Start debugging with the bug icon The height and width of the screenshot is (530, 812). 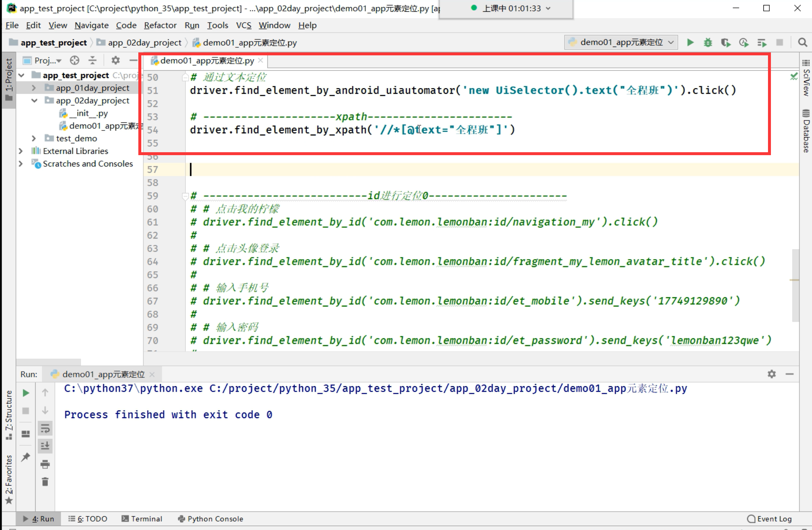(708, 42)
